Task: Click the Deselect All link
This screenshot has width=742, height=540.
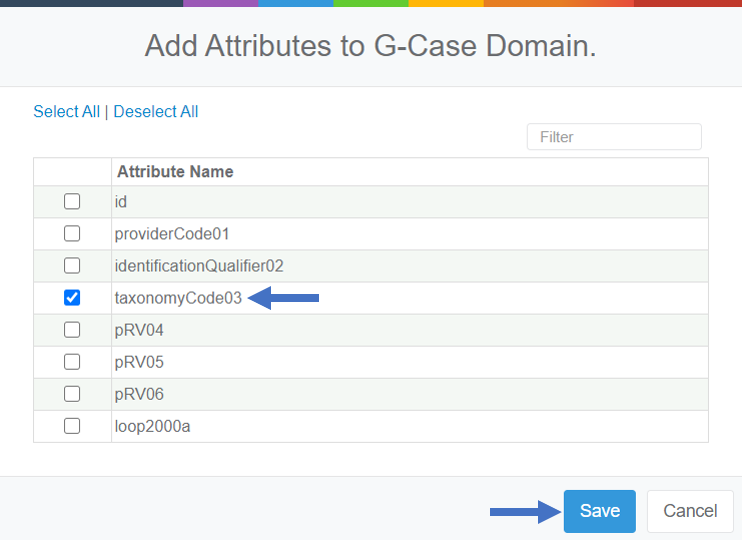Action: click(x=156, y=112)
